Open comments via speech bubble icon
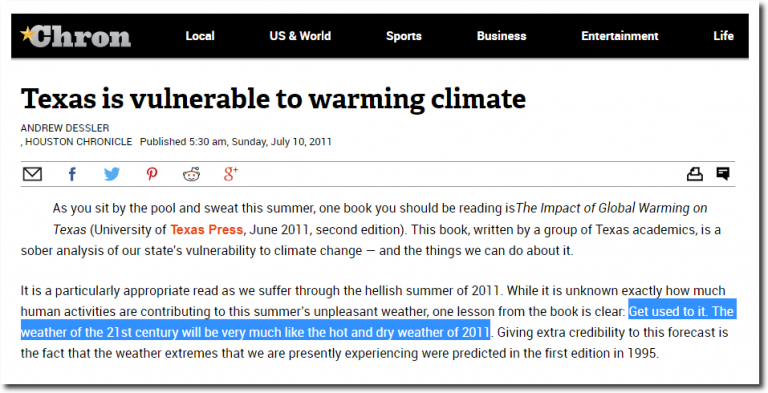 (723, 173)
